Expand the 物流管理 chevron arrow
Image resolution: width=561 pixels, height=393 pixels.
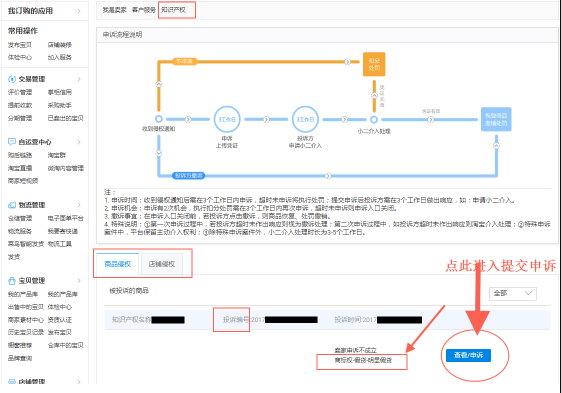point(79,205)
